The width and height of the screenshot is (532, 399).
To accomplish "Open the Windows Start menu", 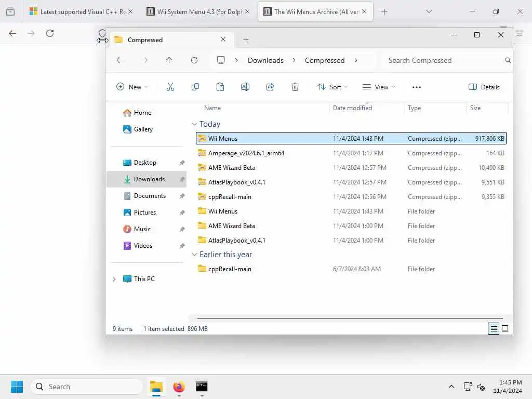I will tap(17, 387).
